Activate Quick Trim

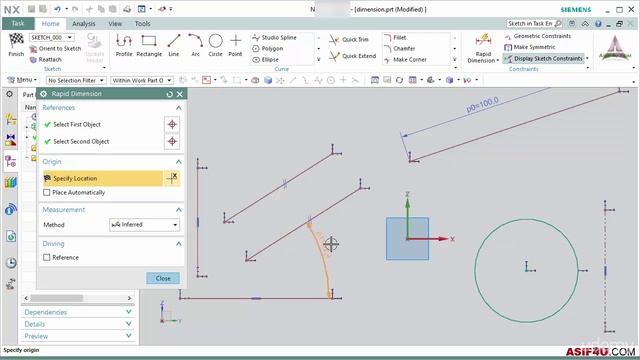(x=349, y=40)
